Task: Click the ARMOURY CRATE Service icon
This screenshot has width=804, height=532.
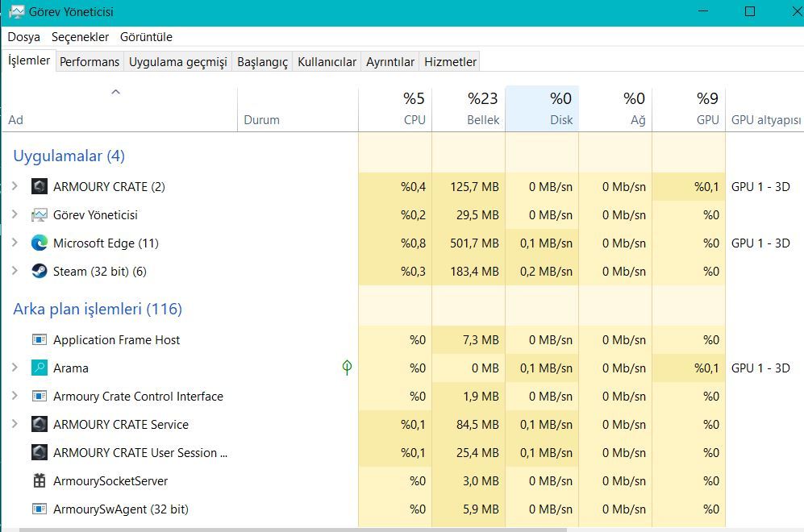Action: click(x=40, y=425)
